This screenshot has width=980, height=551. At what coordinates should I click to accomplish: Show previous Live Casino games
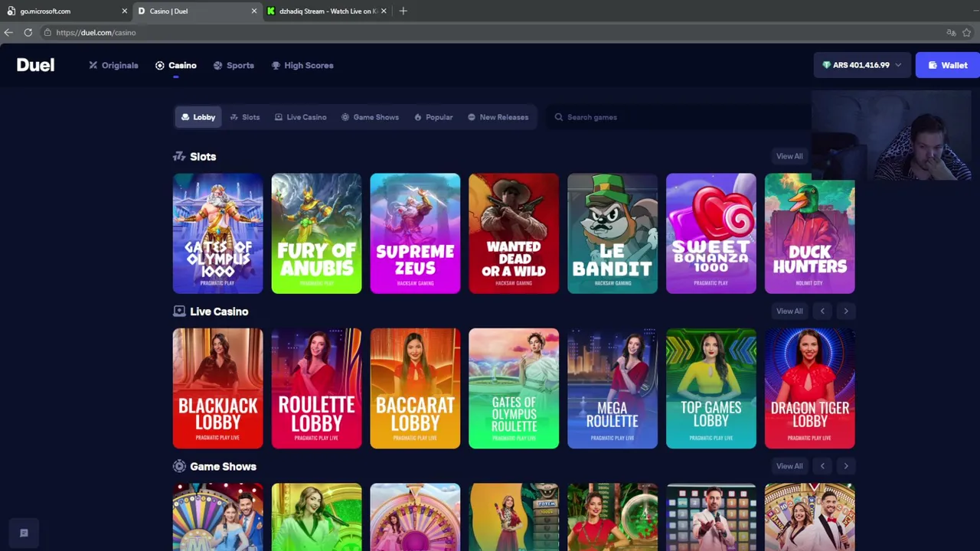pyautogui.click(x=822, y=311)
